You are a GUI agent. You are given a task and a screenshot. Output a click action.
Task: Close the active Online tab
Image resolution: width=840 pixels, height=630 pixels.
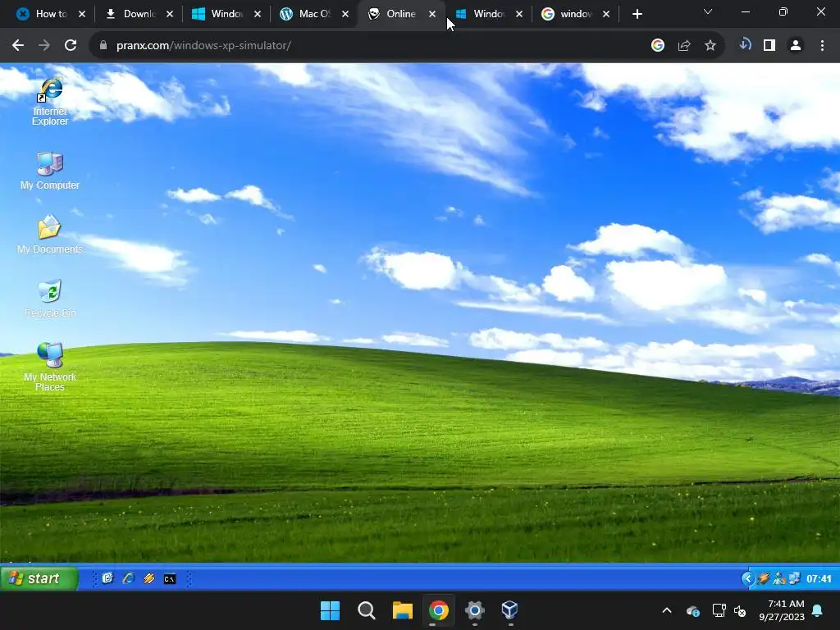tap(432, 14)
